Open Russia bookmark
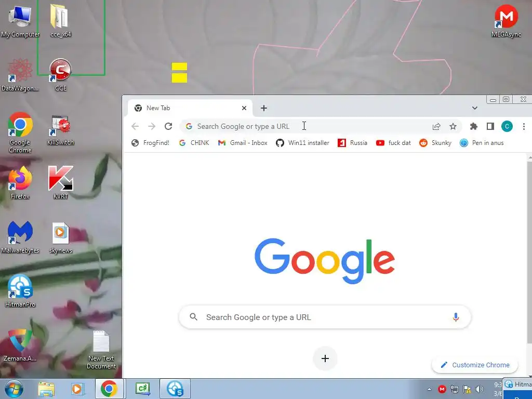 [353, 143]
